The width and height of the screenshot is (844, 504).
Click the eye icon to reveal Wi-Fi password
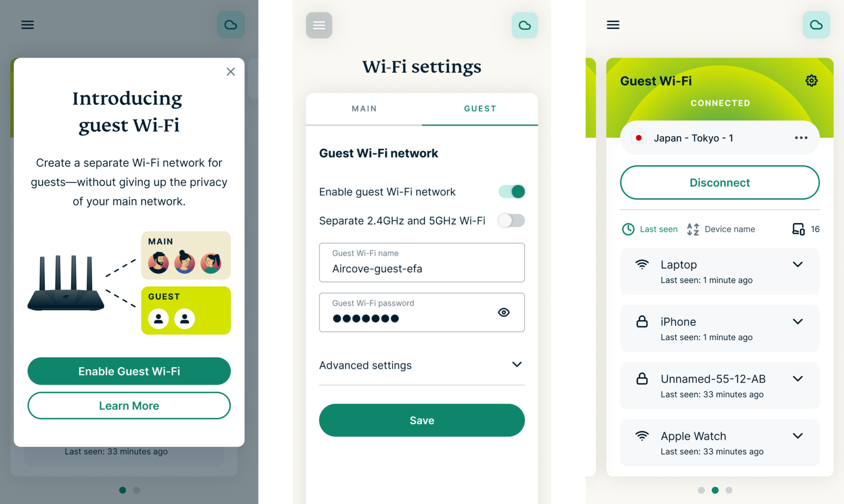coord(504,312)
